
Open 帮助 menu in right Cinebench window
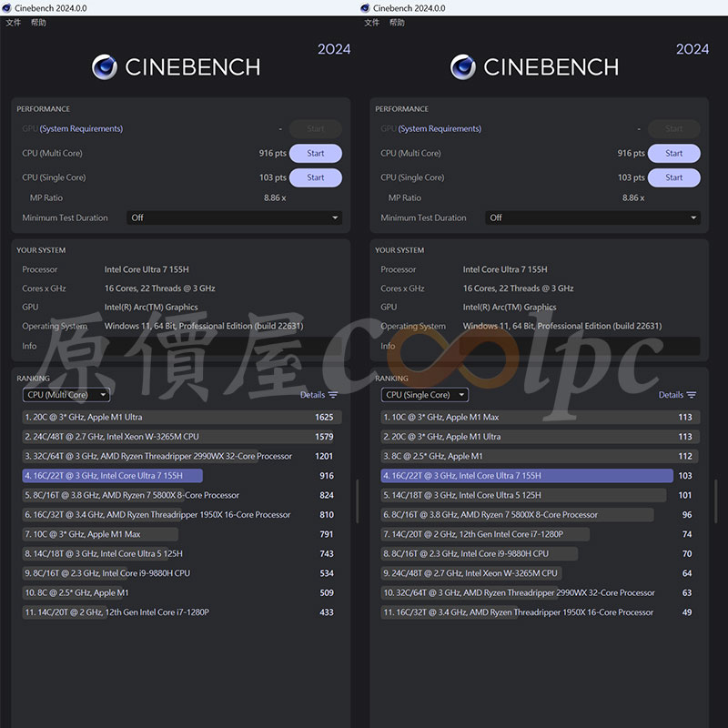coord(397,22)
